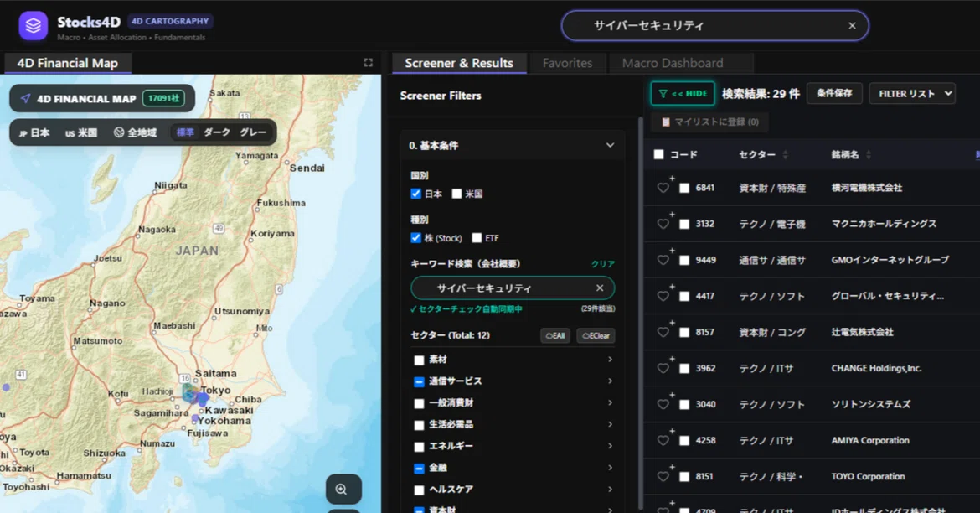The height and width of the screenshot is (513, 980).
Task: Click heart icon for code 3040
Action: 663,404
